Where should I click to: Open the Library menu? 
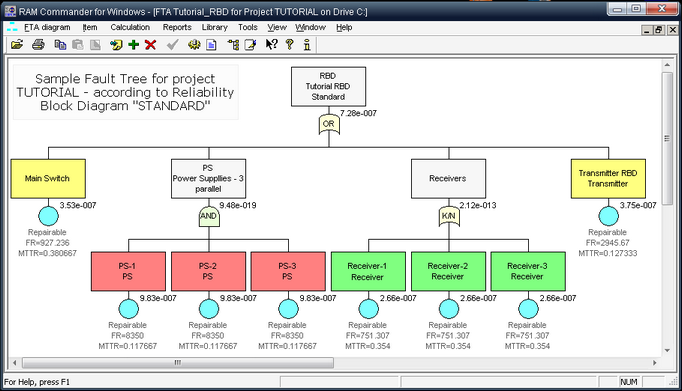pos(214,27)
